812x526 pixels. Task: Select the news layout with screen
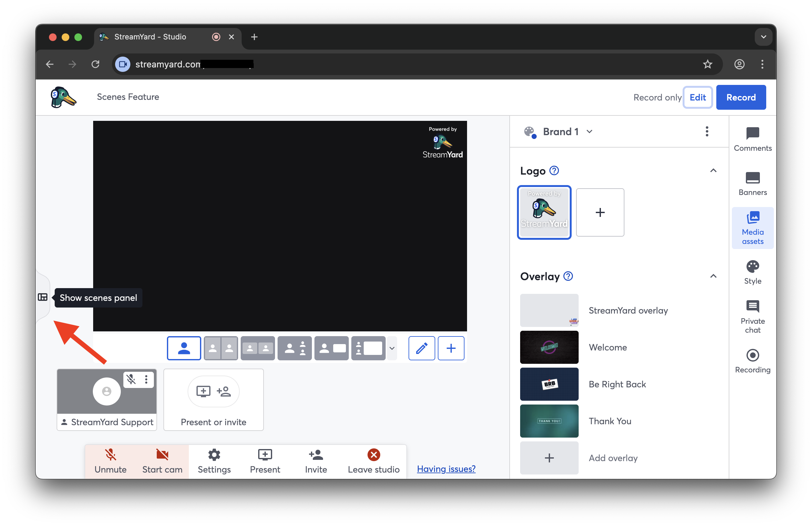pos(331,348)
